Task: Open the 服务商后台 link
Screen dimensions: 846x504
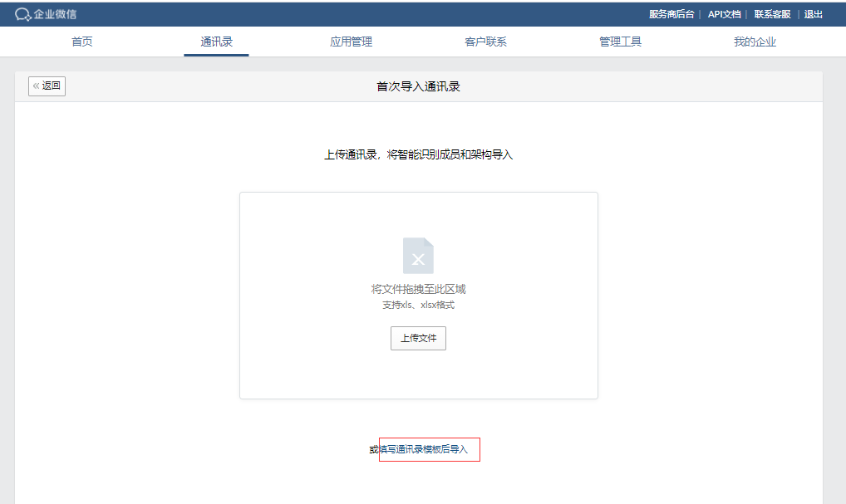Action: [x=671, y=15]
